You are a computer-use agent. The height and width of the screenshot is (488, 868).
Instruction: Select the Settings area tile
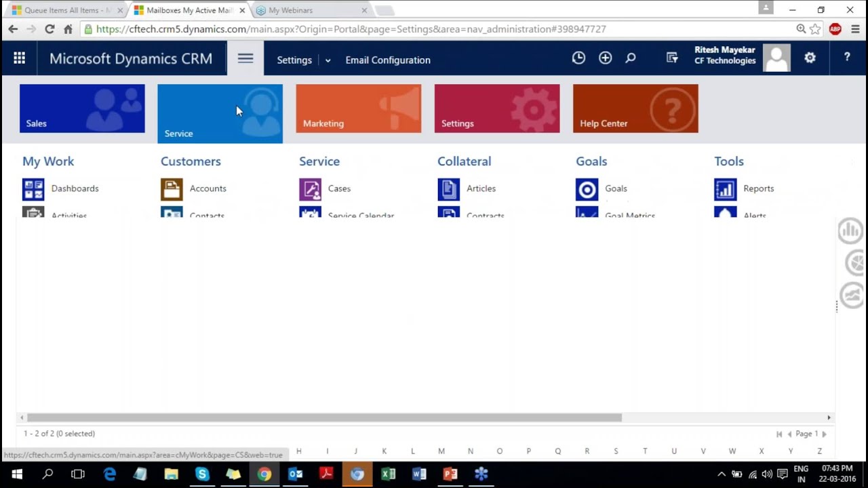[x=497, y=108]
